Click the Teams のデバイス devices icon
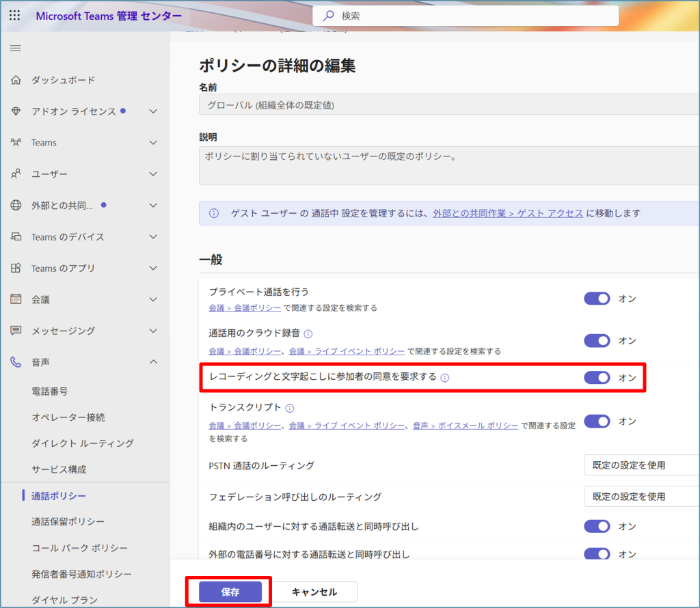This screenshot has height=608, width=700. (16, 237)
